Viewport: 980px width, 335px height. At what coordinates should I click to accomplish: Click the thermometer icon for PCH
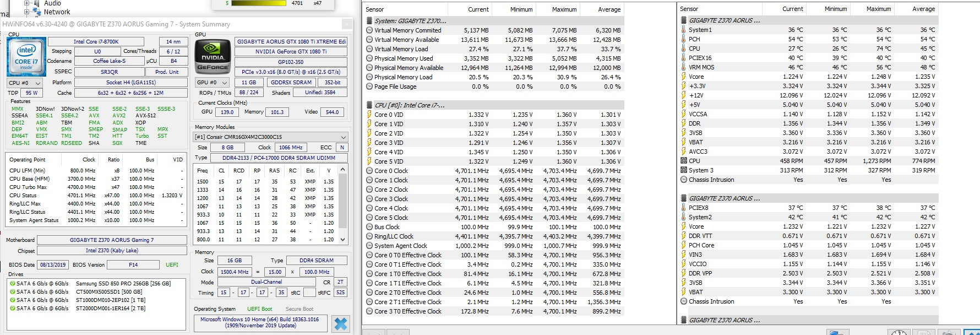(x=683, y=39)
